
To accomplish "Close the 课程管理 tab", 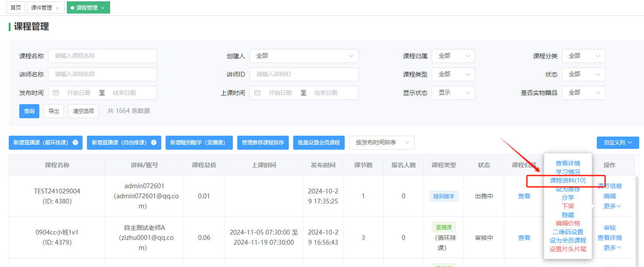I will point(103,8).
